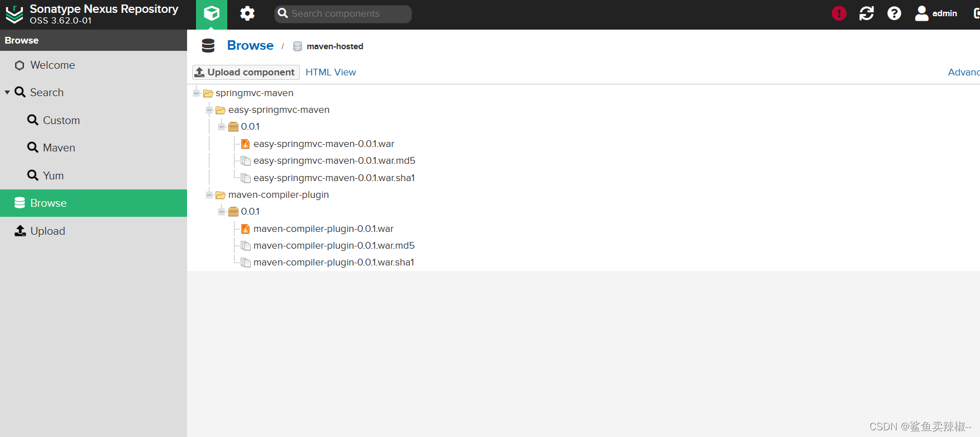This screenshot has height=437, width=980.
Task: Select maven-compiler-plugin-0.0.1.war.sha1 entry
Action: [x=334, y=263]
